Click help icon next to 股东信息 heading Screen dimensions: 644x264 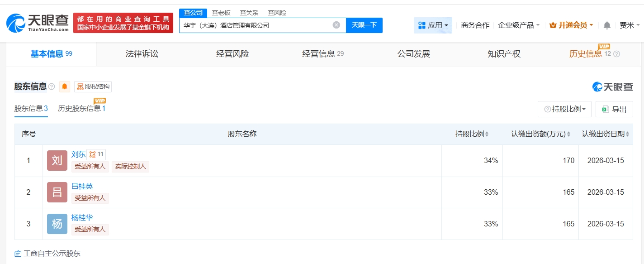coord(52,86)
